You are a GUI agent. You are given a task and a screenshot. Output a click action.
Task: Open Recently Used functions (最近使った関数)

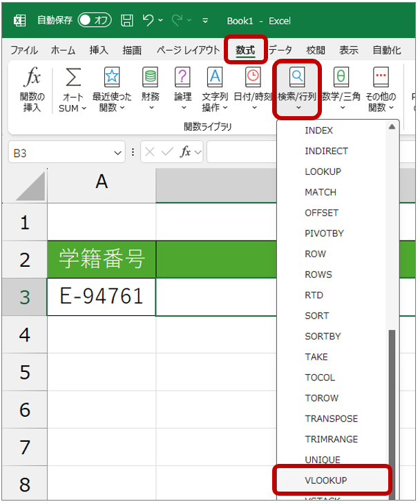(x=111, y=88)
